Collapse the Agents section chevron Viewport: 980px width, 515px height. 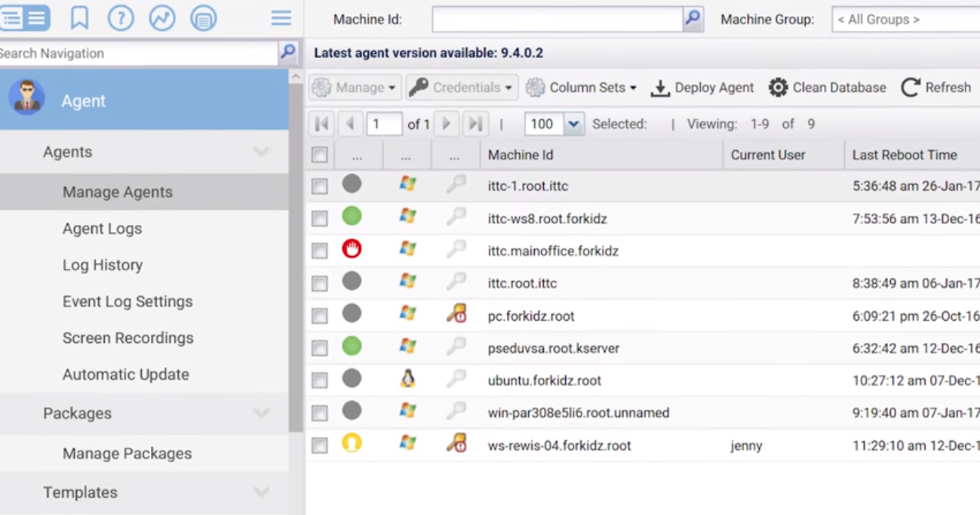tap(261, 152)
